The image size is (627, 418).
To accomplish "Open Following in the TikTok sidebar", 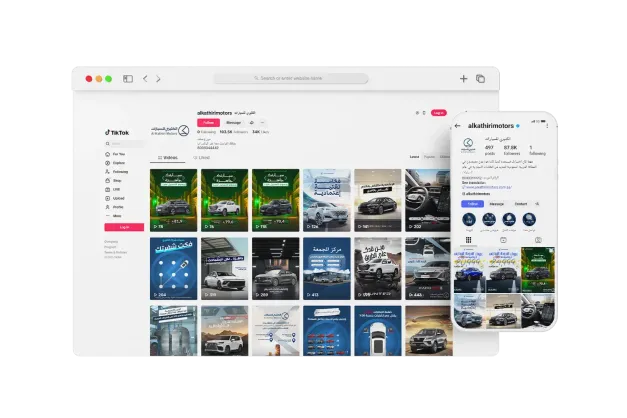I will [116, 172].
